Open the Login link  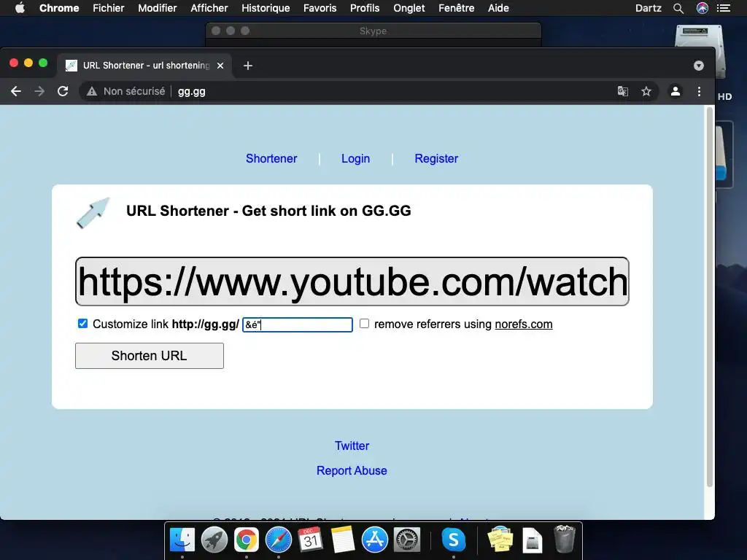(x=355, y=158)
